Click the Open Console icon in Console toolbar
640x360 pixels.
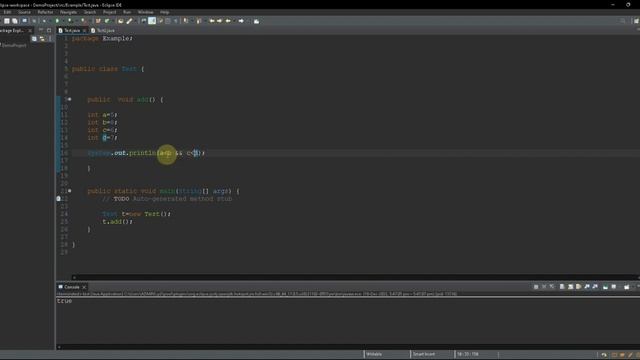point(627,287)
